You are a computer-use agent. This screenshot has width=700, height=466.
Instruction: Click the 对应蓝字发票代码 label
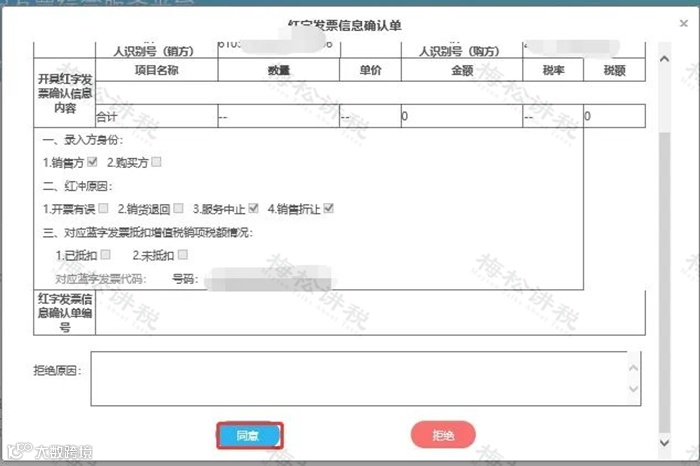[101, 279]
